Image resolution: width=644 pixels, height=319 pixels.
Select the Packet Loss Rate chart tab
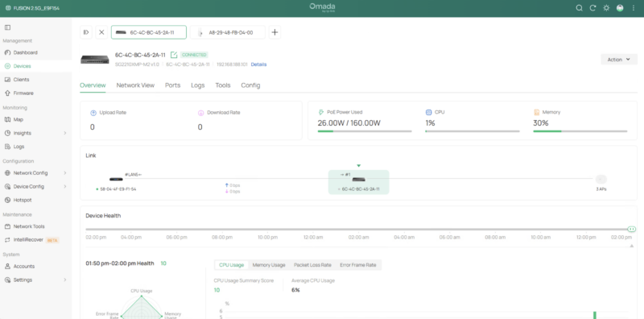(x=312, y=265)
